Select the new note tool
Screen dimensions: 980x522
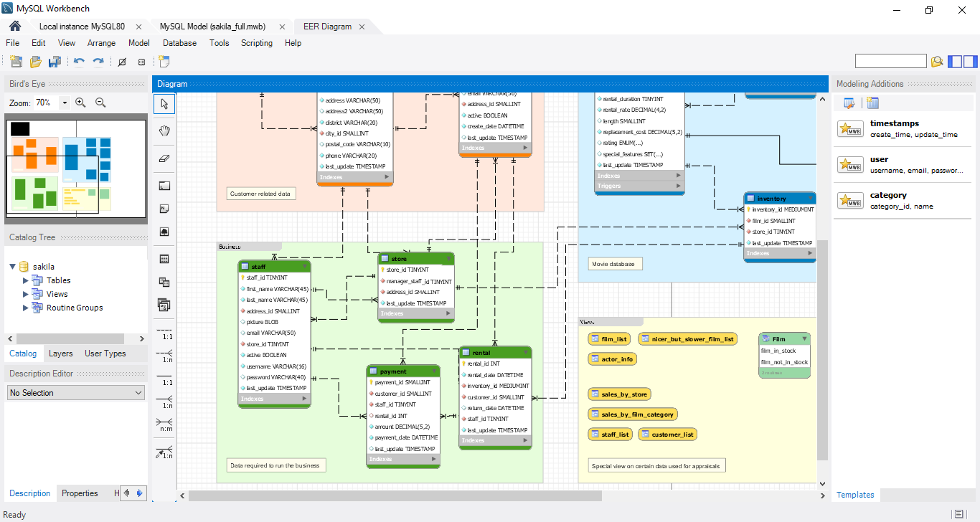pos(164,209)
